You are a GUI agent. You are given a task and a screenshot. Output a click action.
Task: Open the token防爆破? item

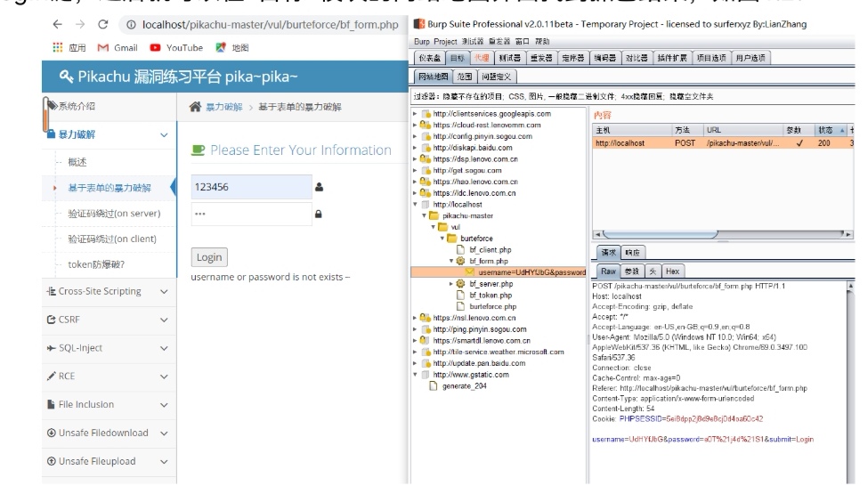[x=96, y=264]
